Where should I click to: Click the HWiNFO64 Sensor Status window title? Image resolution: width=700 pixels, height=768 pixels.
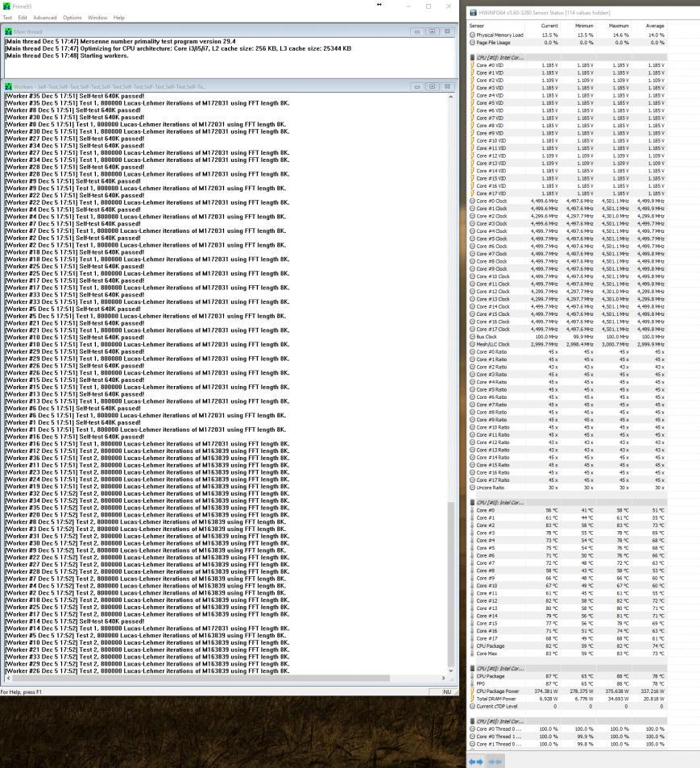tap(545, 13)
